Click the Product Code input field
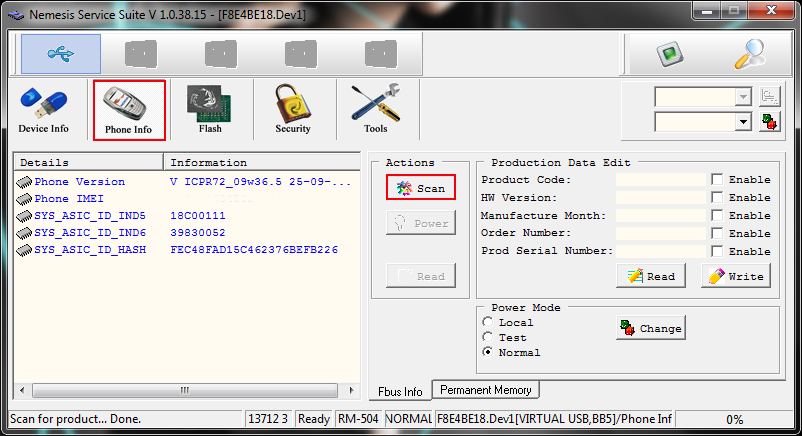Viewport: 802px width, 436px height. click(x=661, y=180)
